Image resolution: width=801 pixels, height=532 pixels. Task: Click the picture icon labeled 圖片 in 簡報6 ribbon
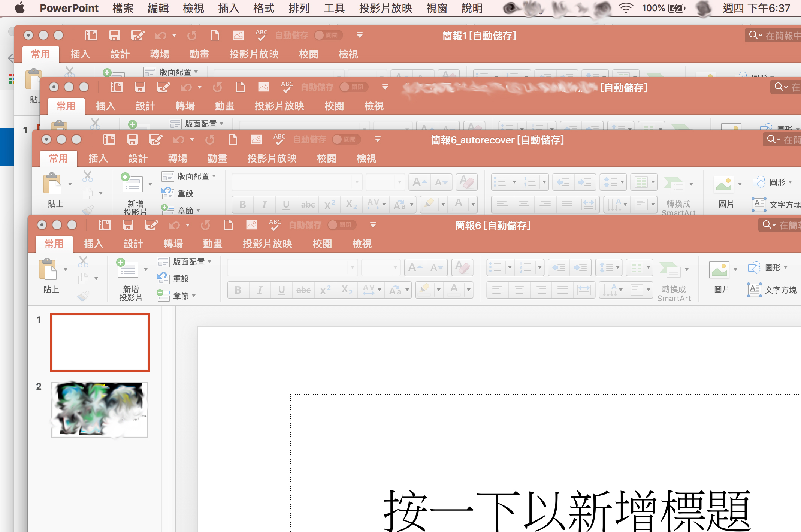(719, 270)
